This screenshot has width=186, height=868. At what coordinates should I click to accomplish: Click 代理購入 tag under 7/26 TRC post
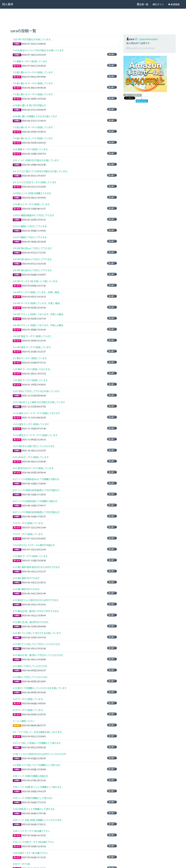tap(17, 44)
